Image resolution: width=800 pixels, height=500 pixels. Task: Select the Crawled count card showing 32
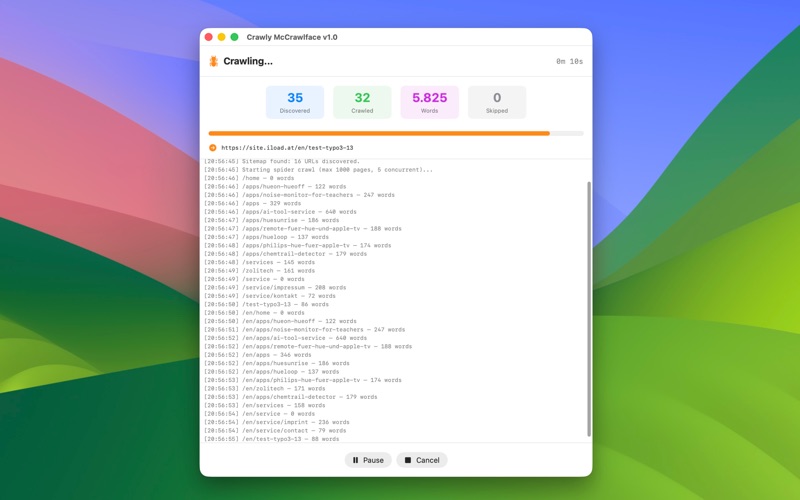tap(362, 102)
